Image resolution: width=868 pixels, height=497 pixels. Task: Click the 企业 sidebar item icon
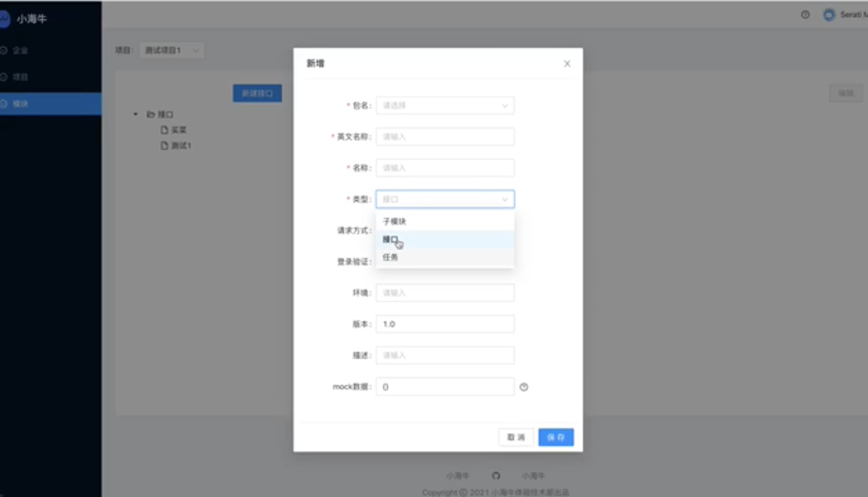(x=3, y=50)
